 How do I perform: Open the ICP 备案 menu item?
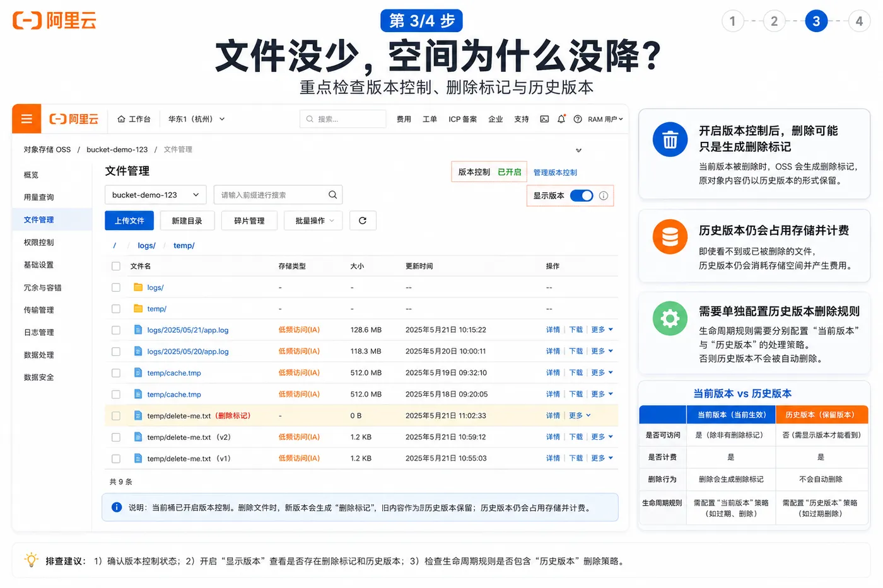point(462,119)
